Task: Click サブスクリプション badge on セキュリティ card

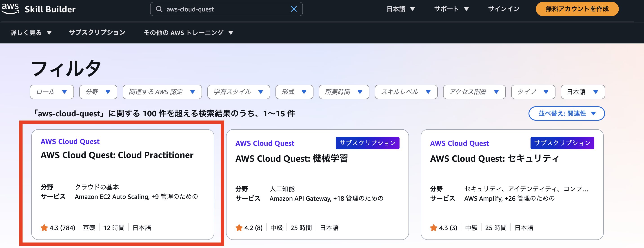Action: pos(562,143)
